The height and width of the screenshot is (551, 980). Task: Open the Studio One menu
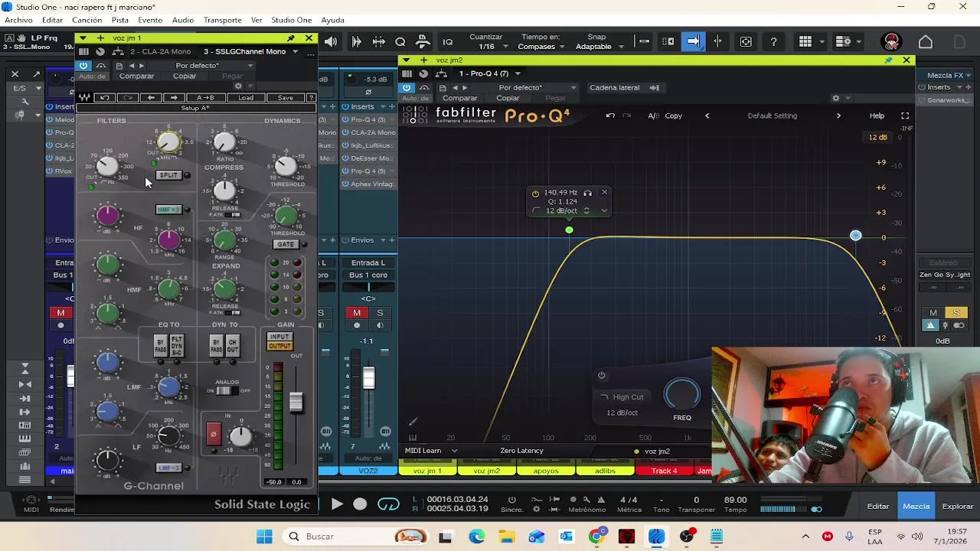292,20
